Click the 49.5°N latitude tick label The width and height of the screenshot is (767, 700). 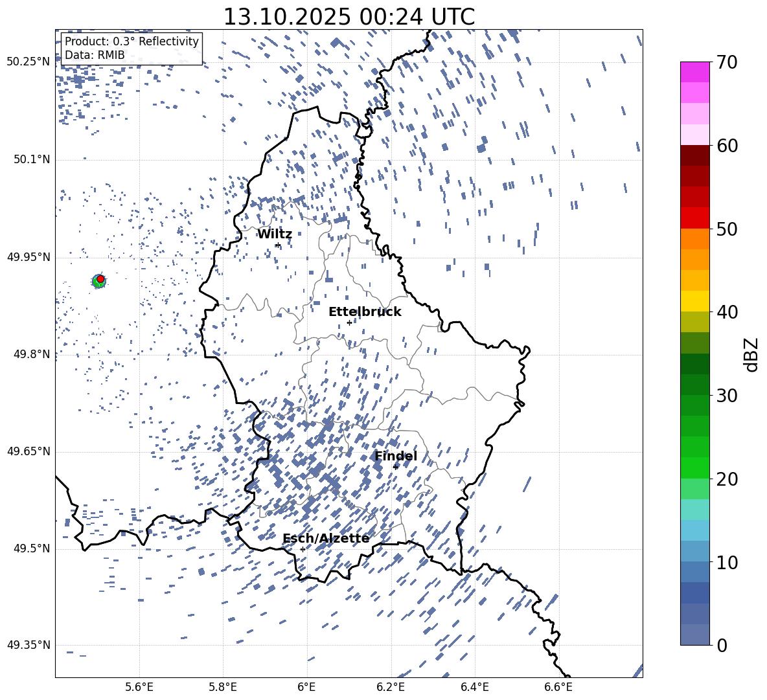click(31, 548)
